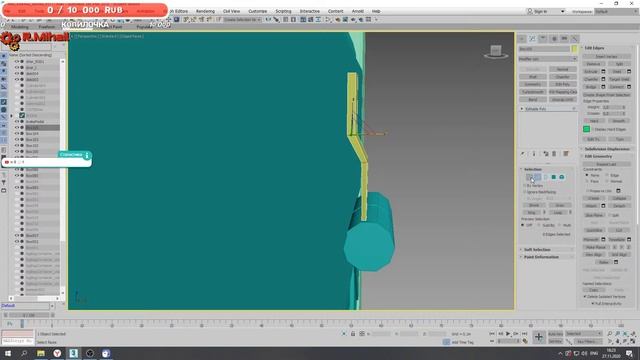Collapse the Edit Geometry rollout

point(598,156)
